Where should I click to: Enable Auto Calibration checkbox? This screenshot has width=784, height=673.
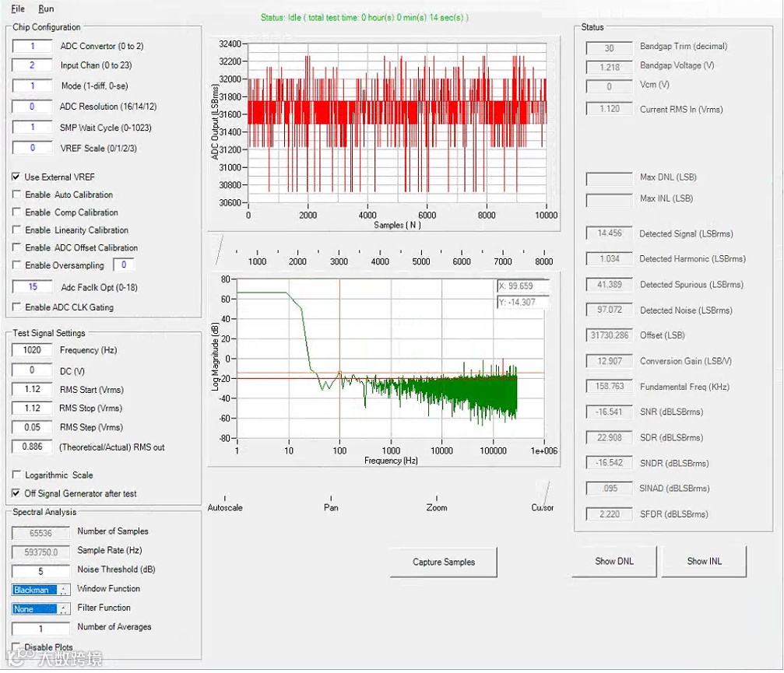[x=16, y=195]
